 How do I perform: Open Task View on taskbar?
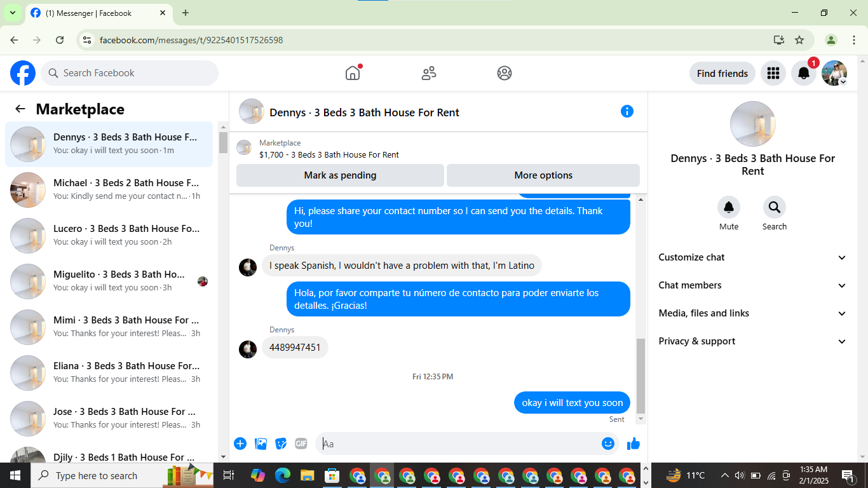click(229, 475)
